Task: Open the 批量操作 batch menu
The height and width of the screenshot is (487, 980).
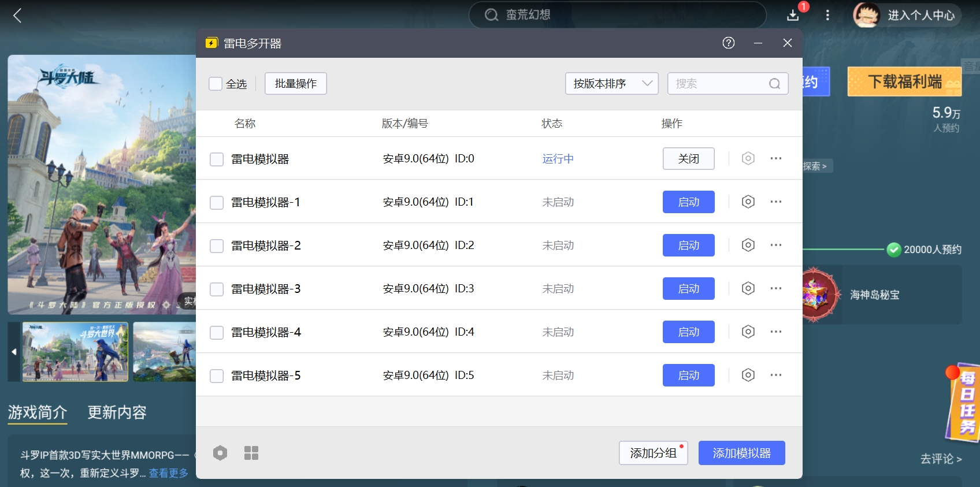Action: pos(295,84)
